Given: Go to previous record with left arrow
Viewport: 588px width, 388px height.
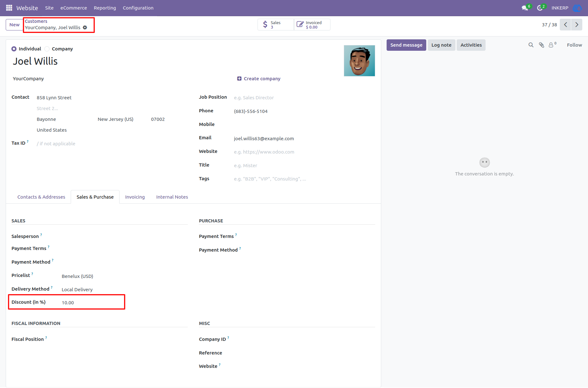Looking at the screenshot, I should [565, 25].
